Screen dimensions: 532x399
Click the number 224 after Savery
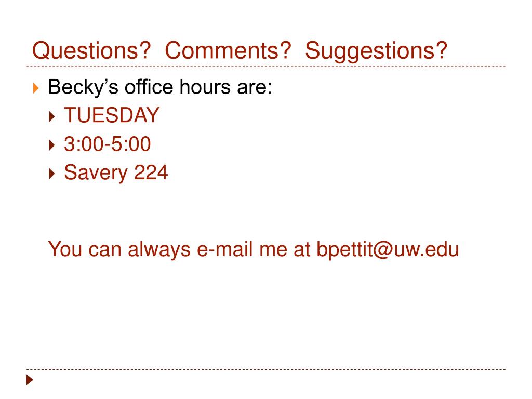151,172
